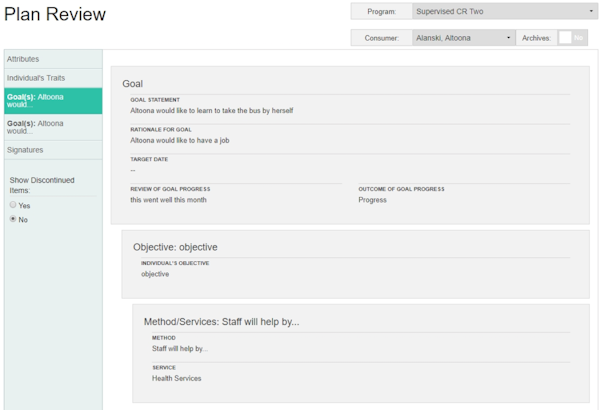The image size is (600, 410).
Task: Click the Method text Staff will help by
Action: (x=179, y=349)
